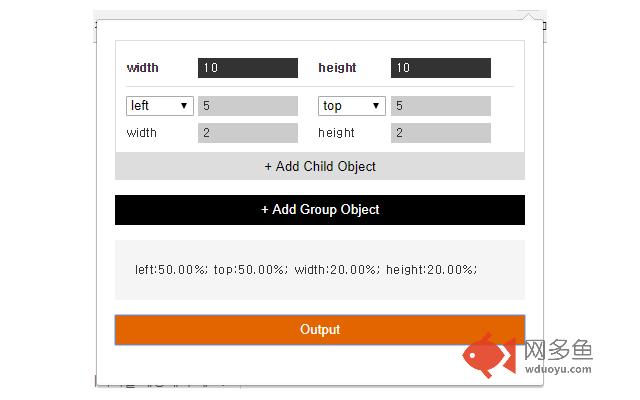Click the bold height label
The width and height of the screenshot is (640, 400).
337,68
